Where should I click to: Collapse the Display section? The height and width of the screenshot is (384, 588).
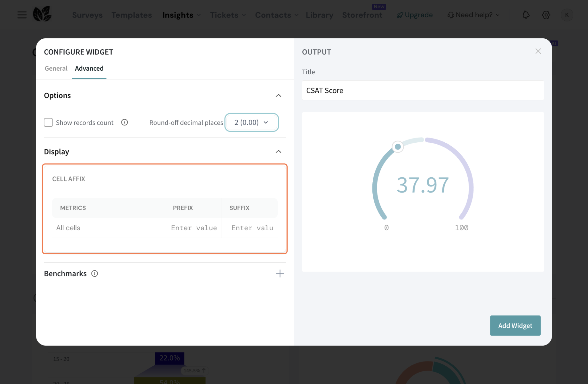click(278, 152)
